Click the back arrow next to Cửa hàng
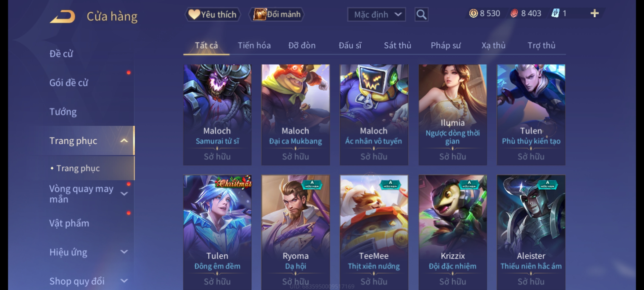The height and width of the screenshot is (290, 644). pos(62,17)
